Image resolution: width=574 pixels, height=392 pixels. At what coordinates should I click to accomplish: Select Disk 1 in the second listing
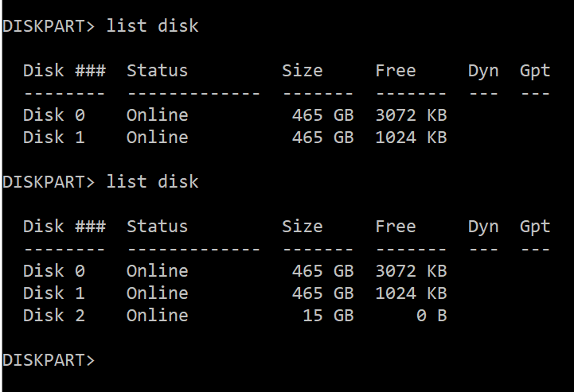pyautogui.click(x=53, y=293)
